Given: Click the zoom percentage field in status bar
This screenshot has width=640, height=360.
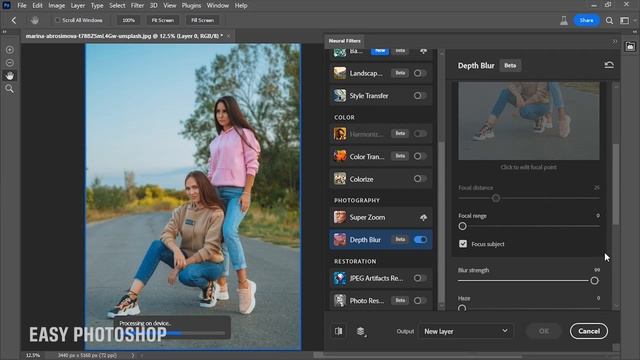Looking at the screenshot, I should [x=33, y=356].
